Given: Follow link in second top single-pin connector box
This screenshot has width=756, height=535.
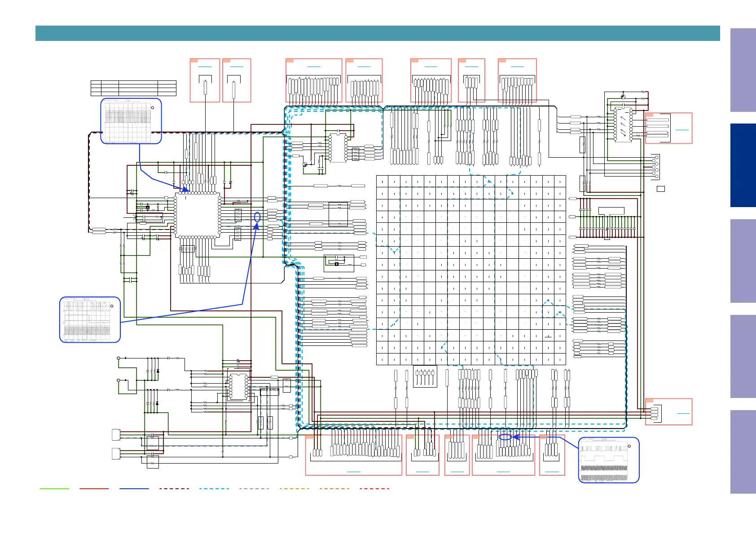Looking at the screenshot, I should [x=237, y=66].
